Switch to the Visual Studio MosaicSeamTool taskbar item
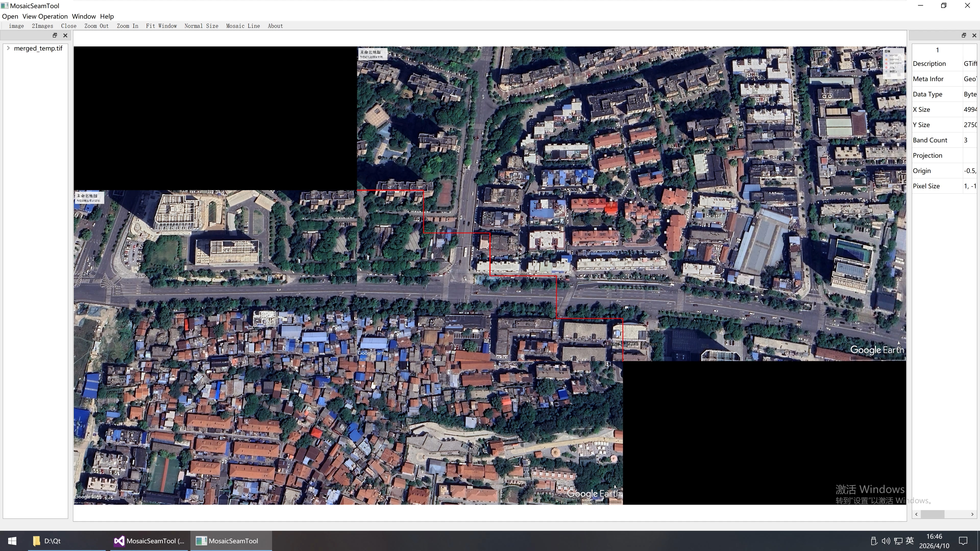 tap(149, 541)
